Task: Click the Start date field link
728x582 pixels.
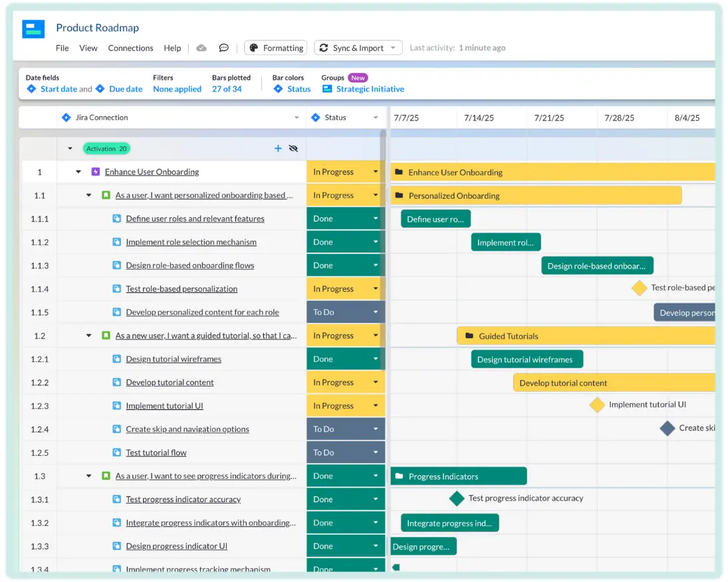Action: point(59,88)
